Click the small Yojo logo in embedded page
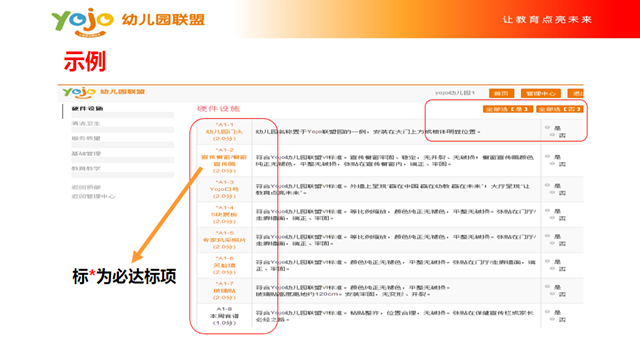The image size is (640, 360). pos(79,93)
